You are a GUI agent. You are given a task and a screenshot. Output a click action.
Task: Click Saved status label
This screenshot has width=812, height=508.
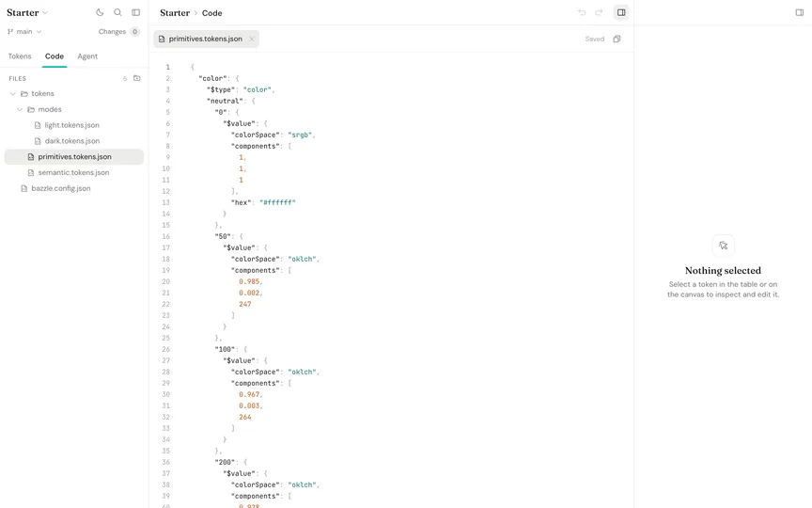point(595,39)
